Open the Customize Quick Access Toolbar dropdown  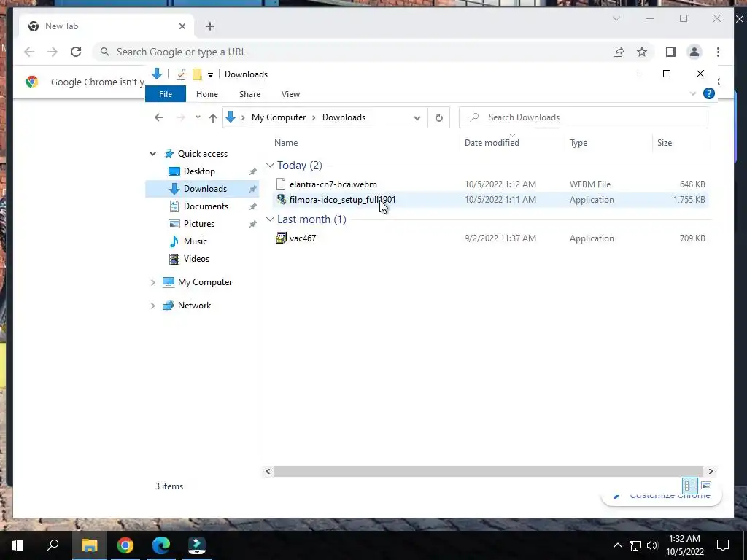coord(210,75)
